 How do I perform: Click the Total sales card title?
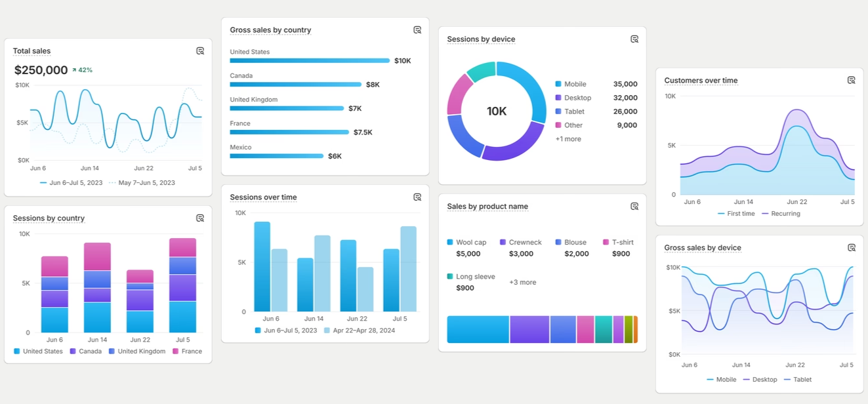pos(31,51)
